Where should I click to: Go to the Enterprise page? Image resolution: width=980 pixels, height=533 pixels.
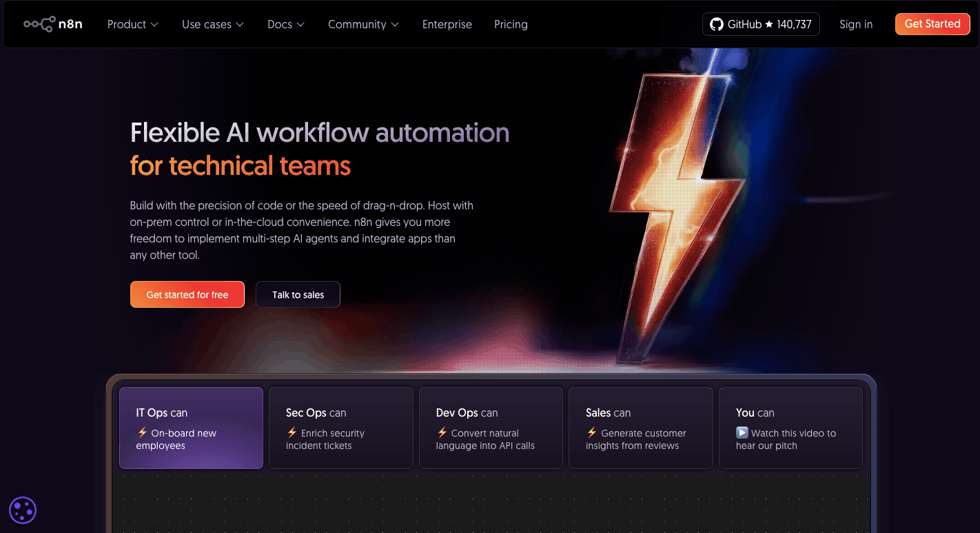click(447, 24)
